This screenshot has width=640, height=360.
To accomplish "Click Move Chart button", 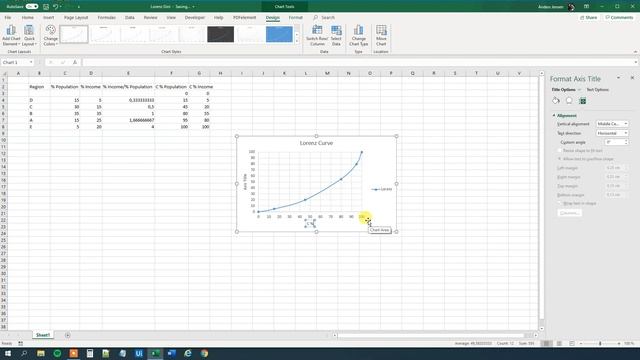I will (381, 36).
